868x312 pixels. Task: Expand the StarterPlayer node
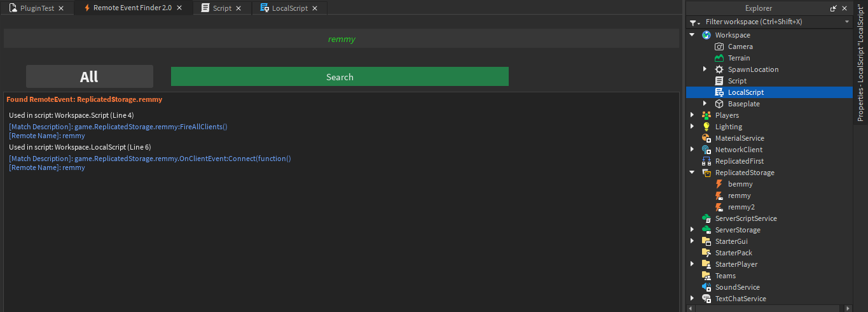coord(692,264)
